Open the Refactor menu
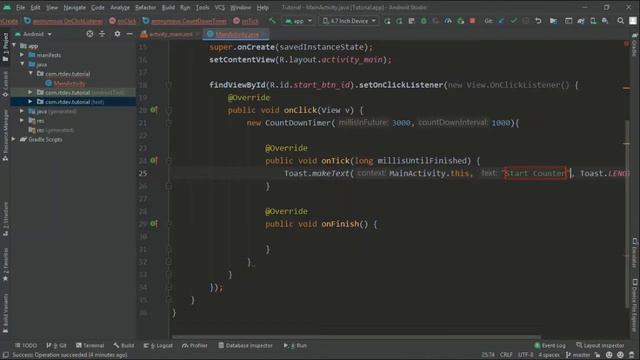This screenshot has height=360, width=640. pos(145,7)
